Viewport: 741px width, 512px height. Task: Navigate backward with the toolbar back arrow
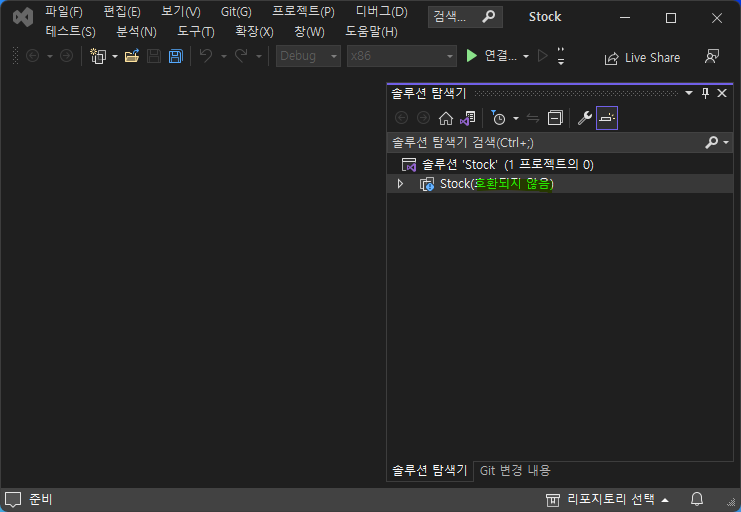32,56
